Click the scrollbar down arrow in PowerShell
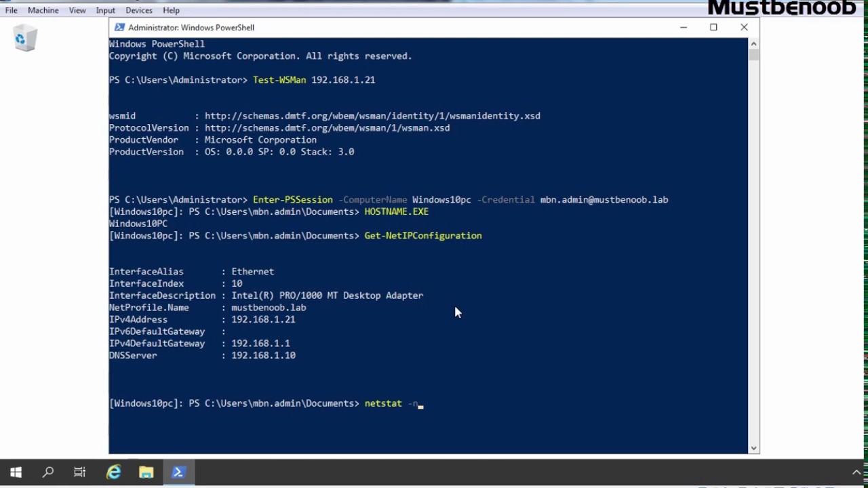This screenshot has width=868, height=488. click(753, 448)
